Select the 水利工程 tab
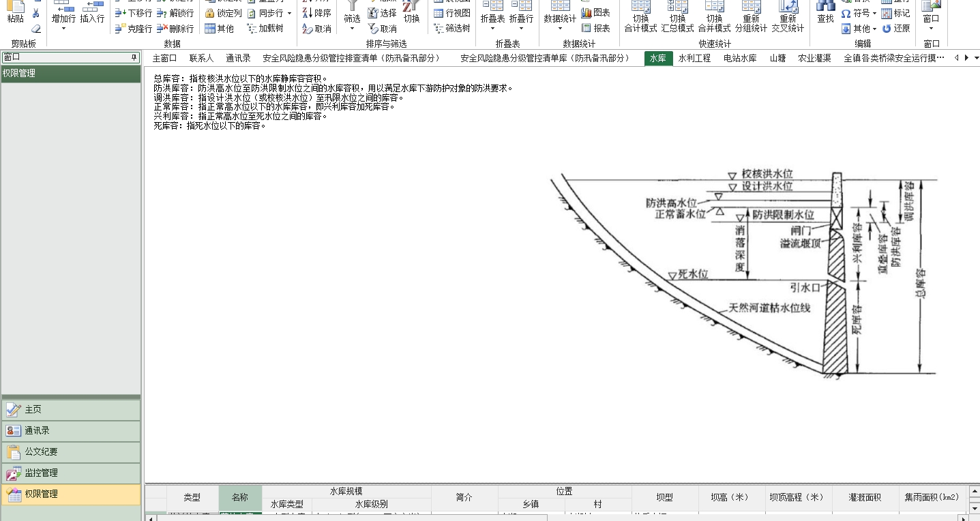Image resolution: width=980 pixels, height=521 pixels. (694, 59)
